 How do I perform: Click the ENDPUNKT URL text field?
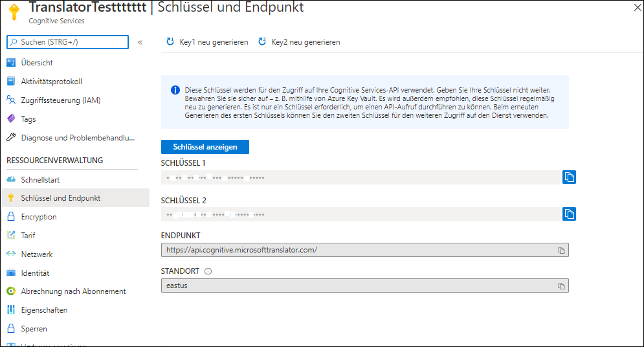(x=364, y=250)
